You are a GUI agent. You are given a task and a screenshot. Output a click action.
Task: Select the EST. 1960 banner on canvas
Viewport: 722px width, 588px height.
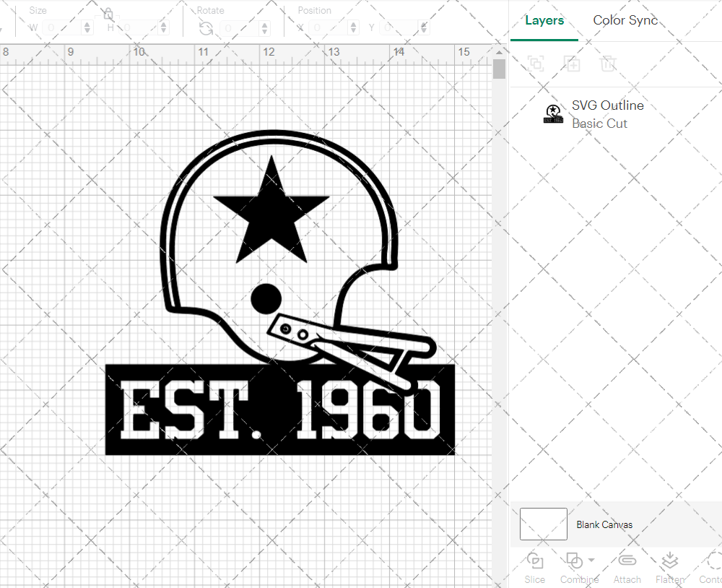pyautogui.click(x=280, y=410)
